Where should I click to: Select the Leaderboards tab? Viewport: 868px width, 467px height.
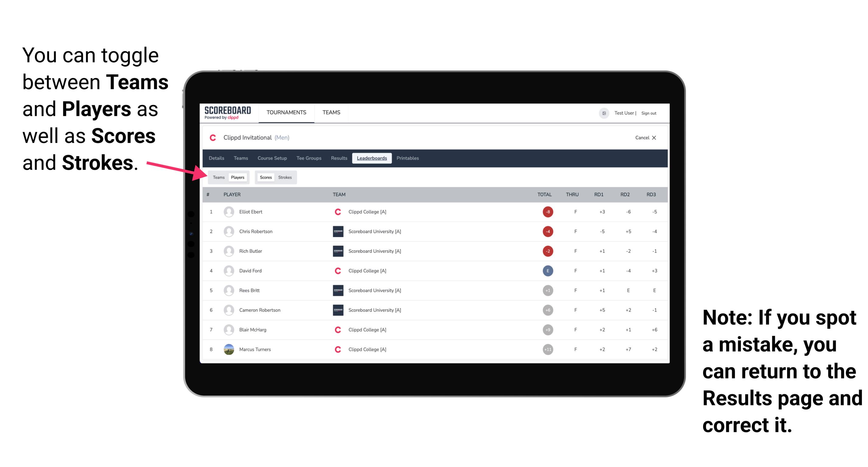(x=372, y=158)
